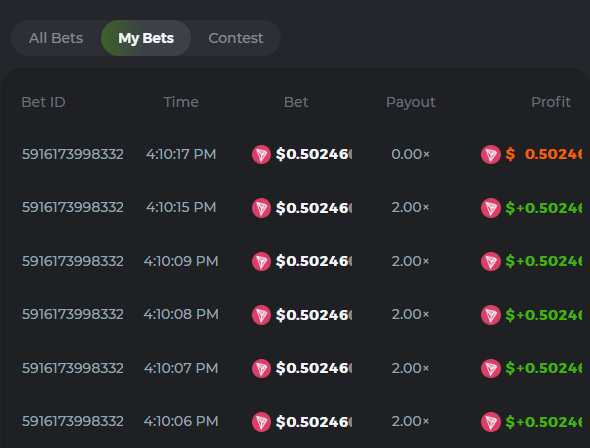Click the Profit column header

coord(551,102)
